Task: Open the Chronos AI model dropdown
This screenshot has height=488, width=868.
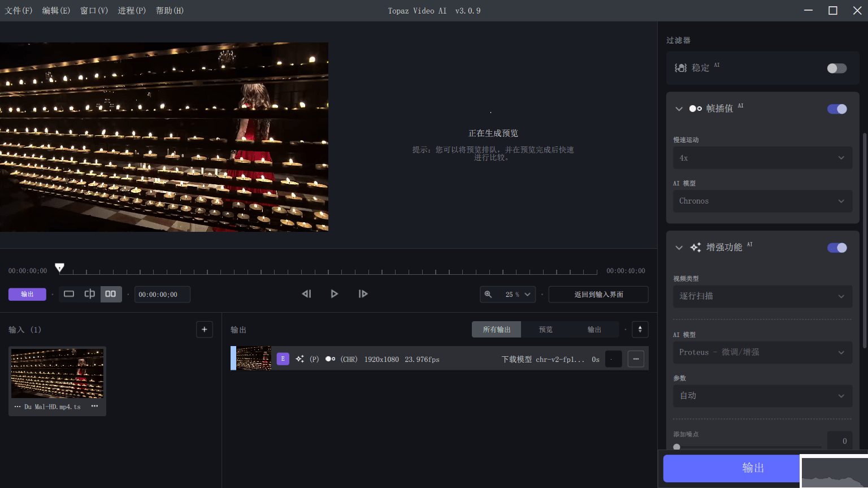Action: 762,201
